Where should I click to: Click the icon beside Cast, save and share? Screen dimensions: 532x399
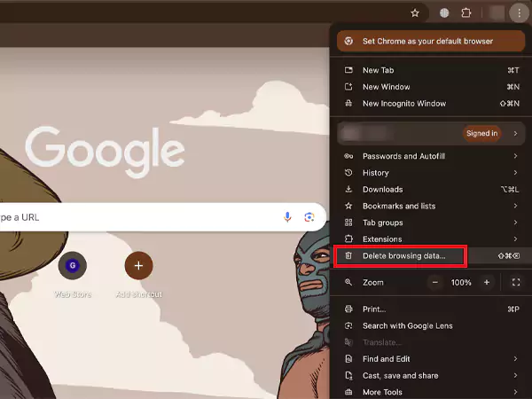[348, 375]
